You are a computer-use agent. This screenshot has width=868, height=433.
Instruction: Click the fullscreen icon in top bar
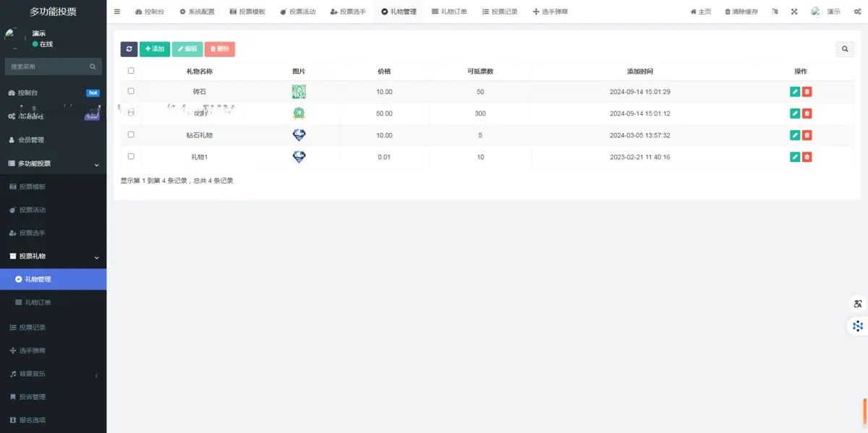(x=794, y=12)
